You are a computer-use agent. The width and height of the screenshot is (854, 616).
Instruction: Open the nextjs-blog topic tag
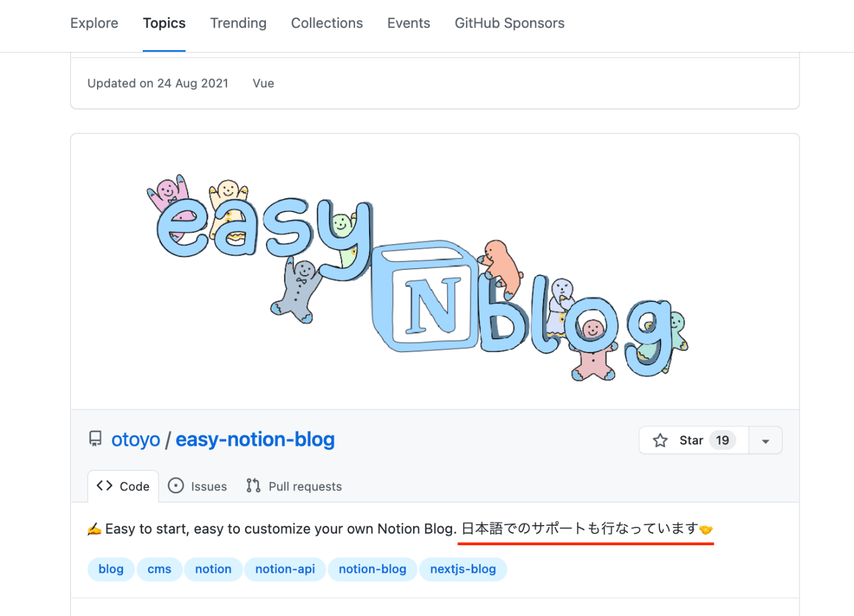[463, 569]
